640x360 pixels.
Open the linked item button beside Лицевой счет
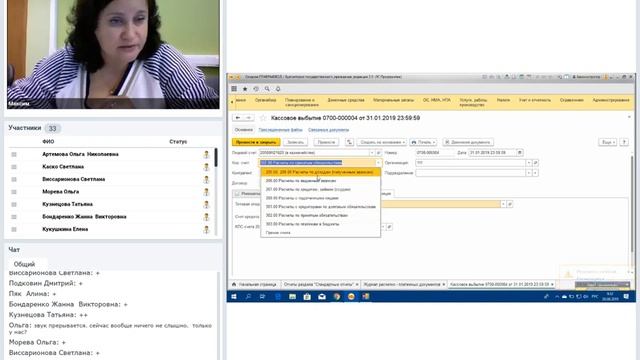[x=378, y=152]
